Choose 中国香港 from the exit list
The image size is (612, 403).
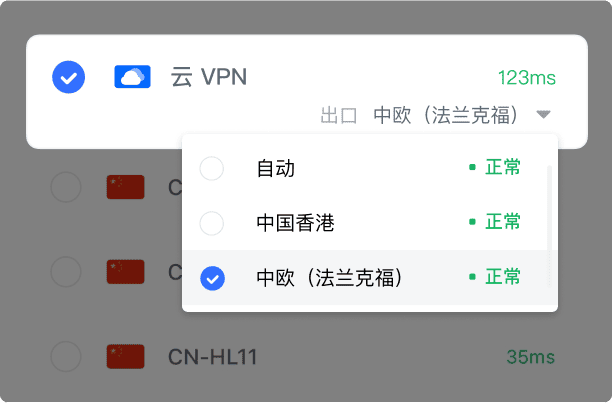tap(295, 223)
